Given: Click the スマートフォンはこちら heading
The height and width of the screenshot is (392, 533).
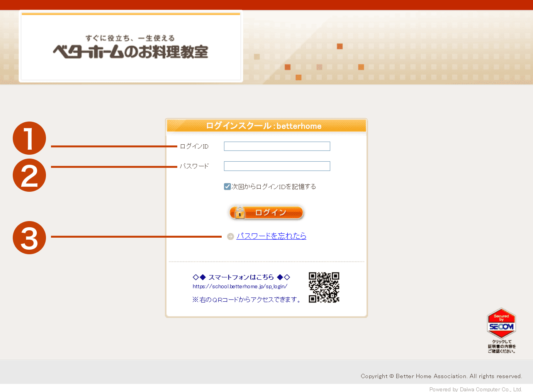Looking at the screenshot, I should point(241,277).
